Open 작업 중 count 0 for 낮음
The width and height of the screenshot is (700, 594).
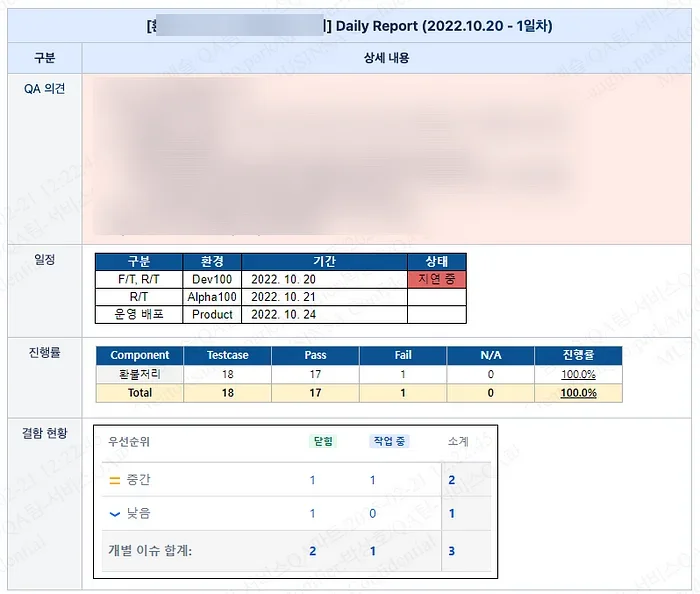[372, 514]
